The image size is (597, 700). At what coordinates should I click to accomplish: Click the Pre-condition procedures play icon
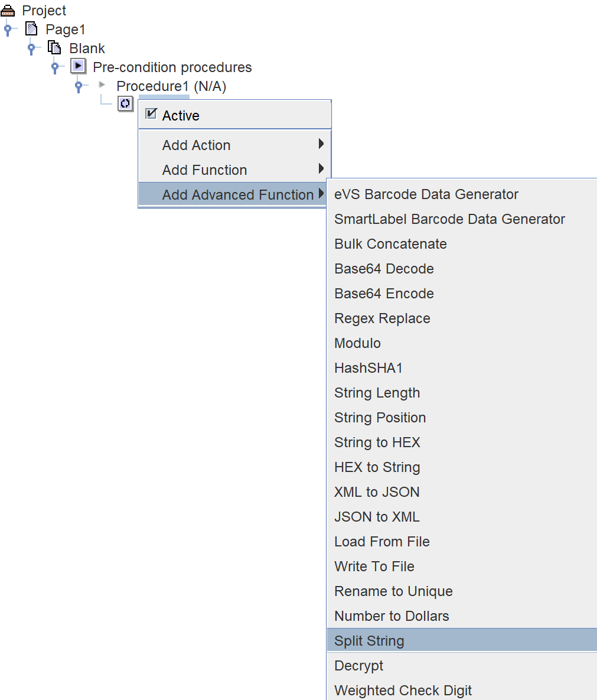[x=78, y=66]
